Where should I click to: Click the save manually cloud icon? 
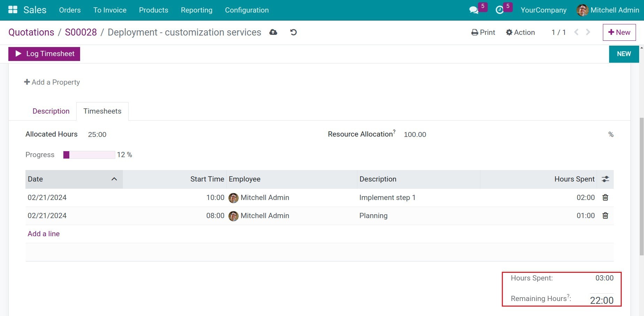(x=273, y=32)
